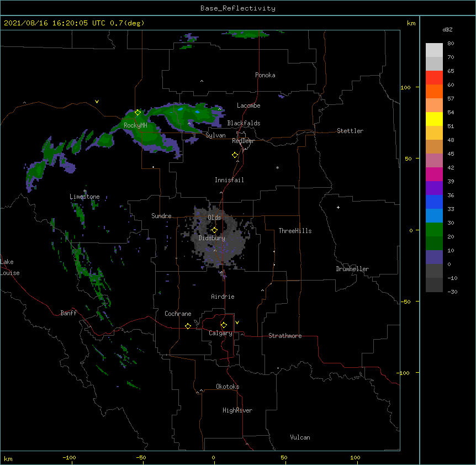Click the Base_Reflectivity title text
This screenshot has height=465, width=476.
[x=238, y=8]
